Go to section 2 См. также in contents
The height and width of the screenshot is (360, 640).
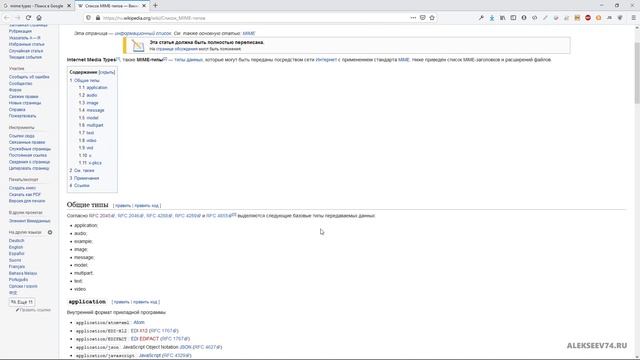(x=82, y=171)
